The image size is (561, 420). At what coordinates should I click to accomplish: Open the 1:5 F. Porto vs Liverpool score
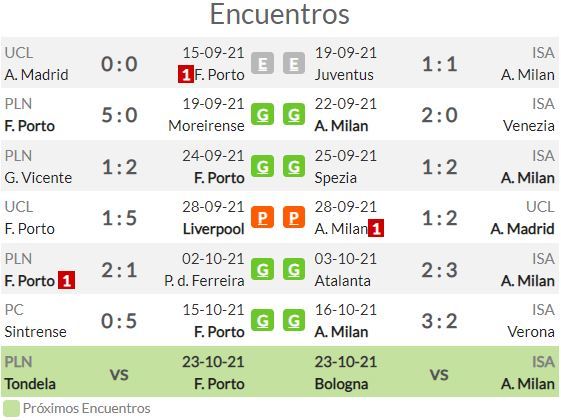(119, 218)
